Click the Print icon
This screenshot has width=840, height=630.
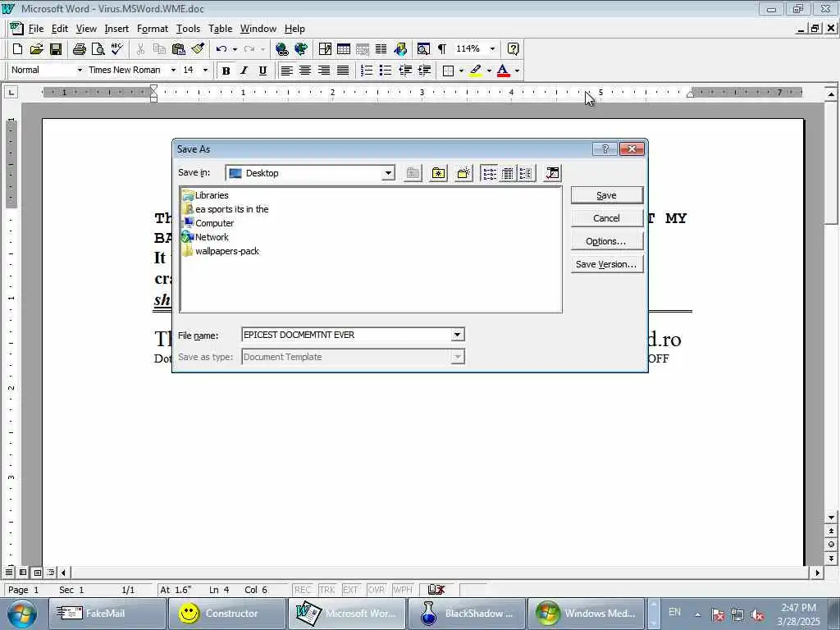80,49
